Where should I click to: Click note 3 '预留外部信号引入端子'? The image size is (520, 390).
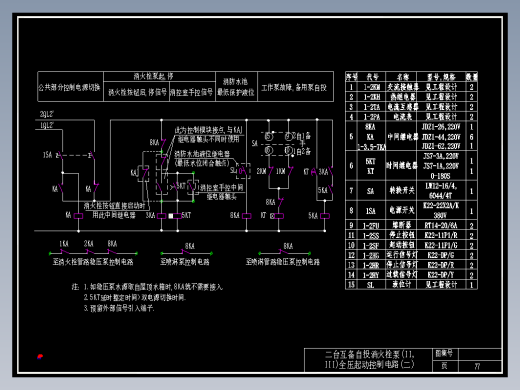(119, 308)
